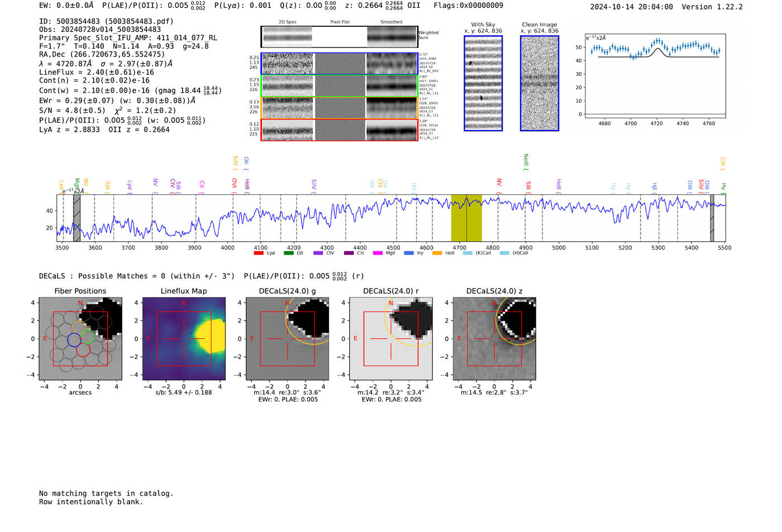Click the red Lyα legend swatch
Viewport: 782px width, 532px height.
[x=258, y=253]
